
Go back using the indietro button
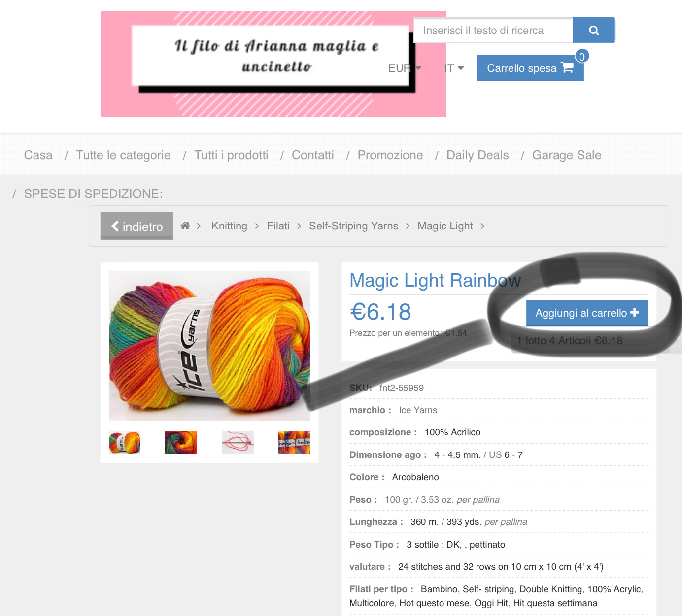(136, 226)
